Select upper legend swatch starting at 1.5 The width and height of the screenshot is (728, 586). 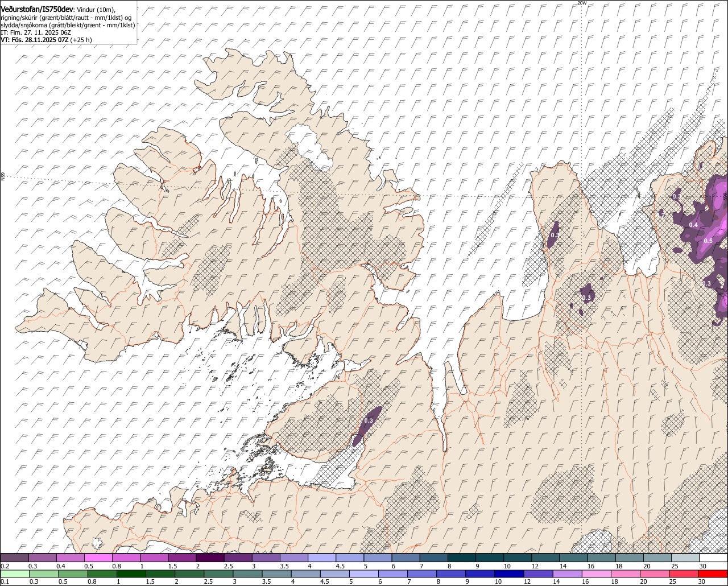tap(182, 558)
